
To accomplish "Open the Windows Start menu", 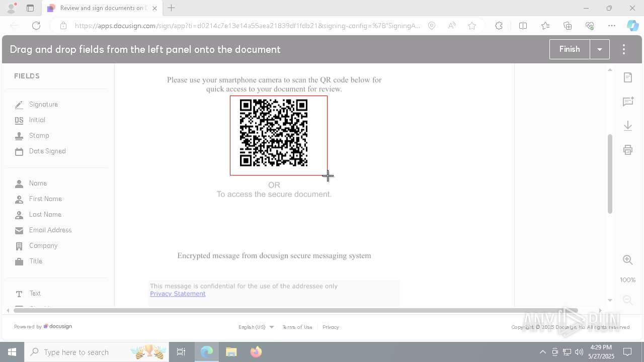I will pyautogui.click(x=12, y=352).
